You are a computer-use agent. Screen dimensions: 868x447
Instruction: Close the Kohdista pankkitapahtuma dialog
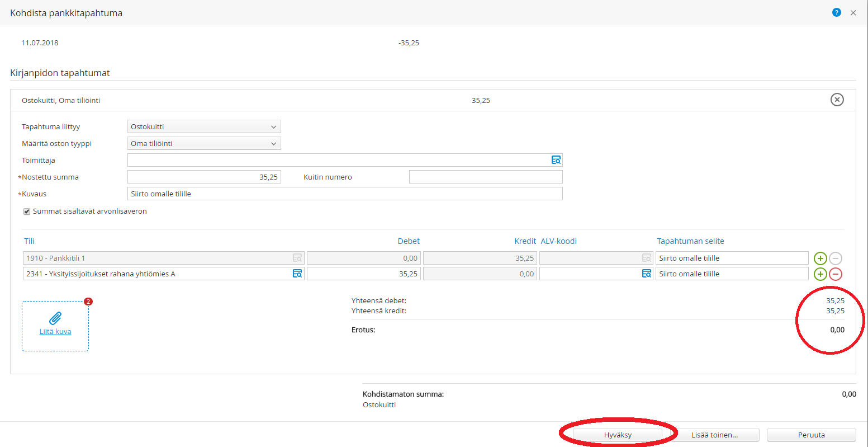point(853,13)
